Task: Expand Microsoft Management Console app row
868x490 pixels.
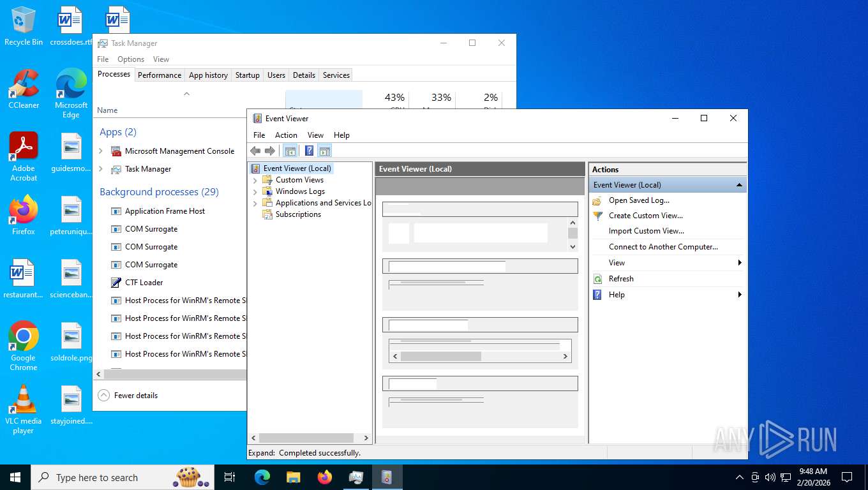Action: point(101,151)
